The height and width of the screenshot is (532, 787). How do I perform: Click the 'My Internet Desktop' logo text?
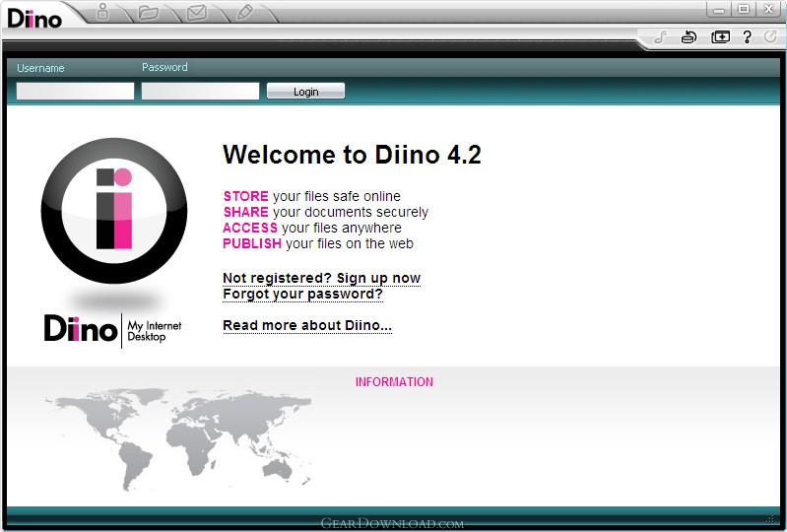click(154, 331)
